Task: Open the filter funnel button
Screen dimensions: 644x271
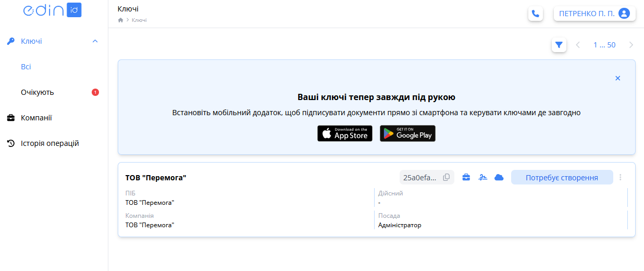Action: 559,45
